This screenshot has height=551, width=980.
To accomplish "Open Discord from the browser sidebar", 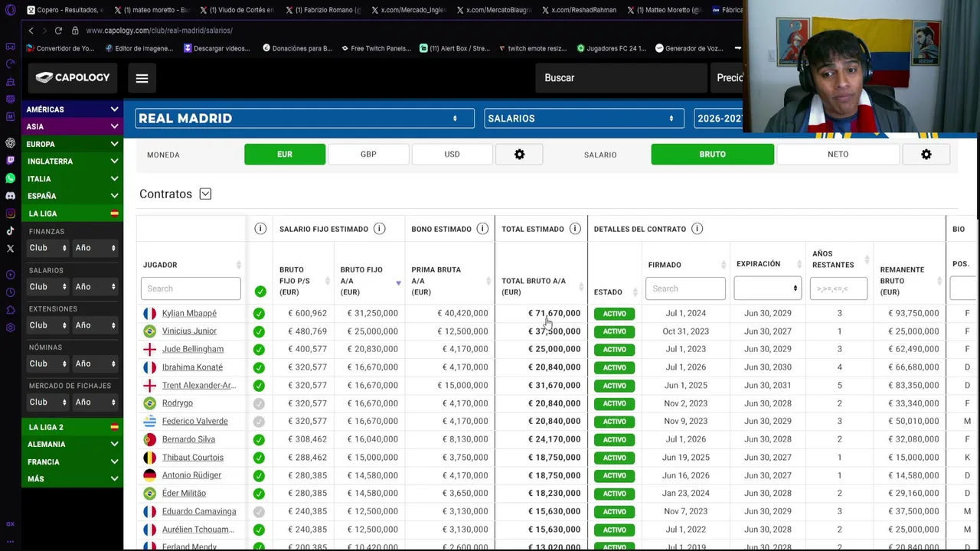I will tap(10, 196).
